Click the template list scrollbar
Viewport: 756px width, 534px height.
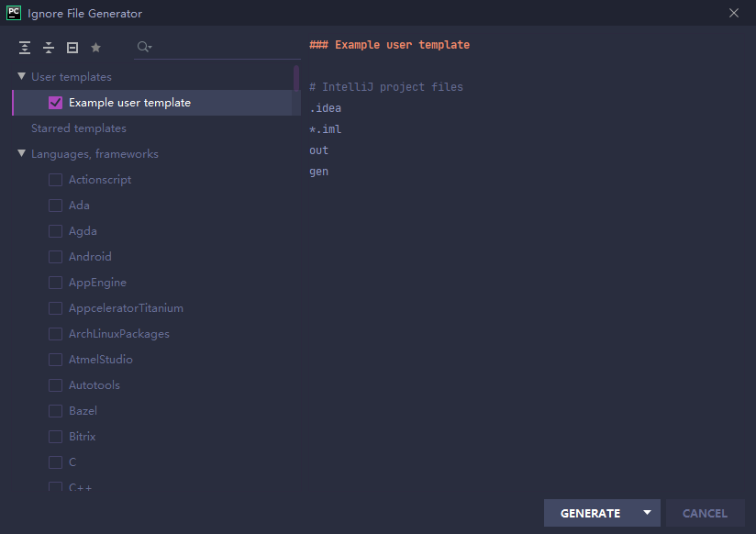tap(296, 78)
